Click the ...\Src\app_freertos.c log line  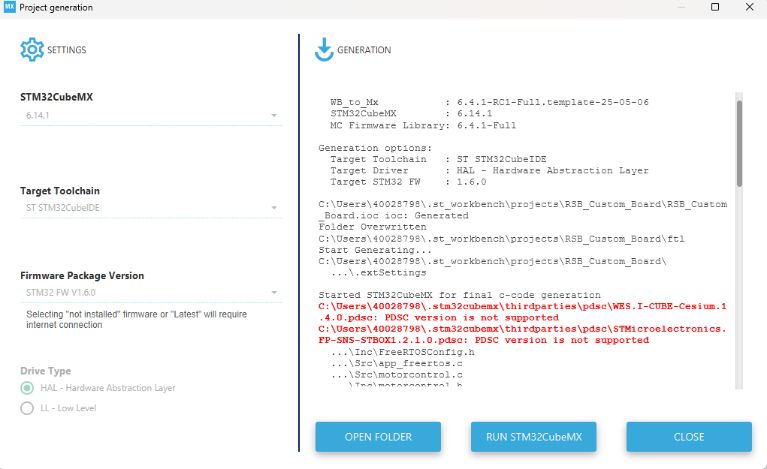(x=397, y=363)
